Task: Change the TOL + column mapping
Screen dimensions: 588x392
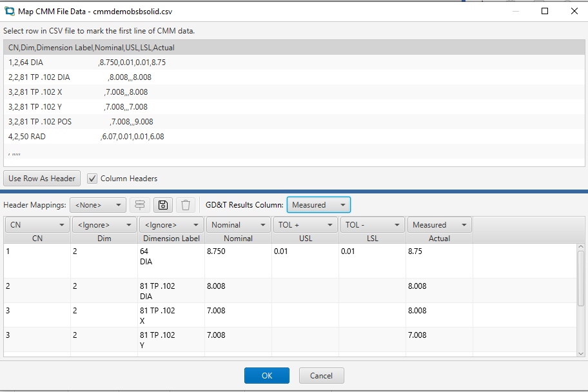Action: (306, 225)
